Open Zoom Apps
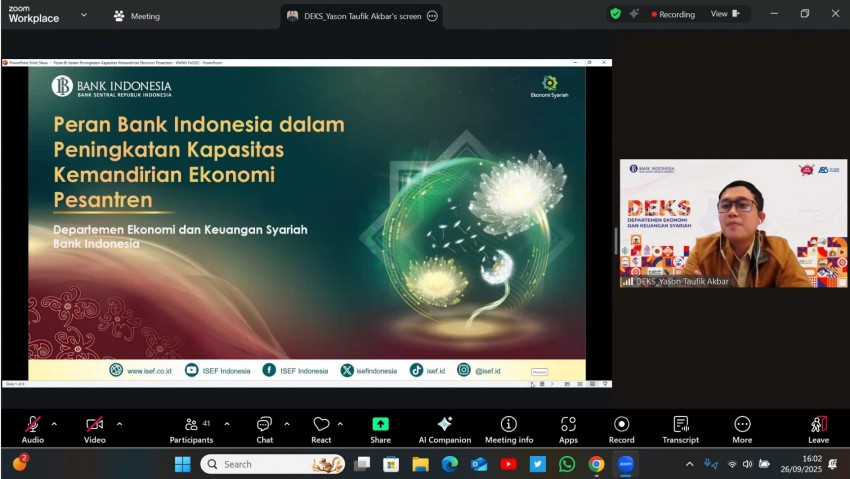Viewport: 850px width, 479px height. point(568,430)
